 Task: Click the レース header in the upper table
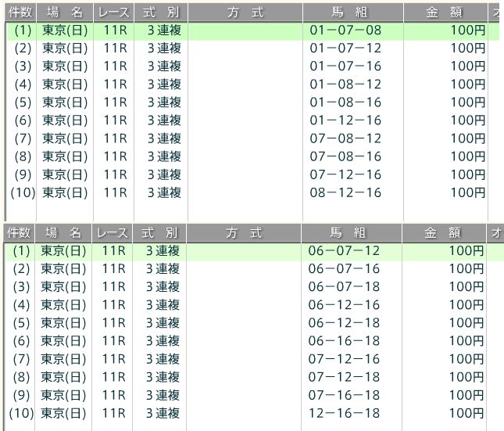click(113, 13)
